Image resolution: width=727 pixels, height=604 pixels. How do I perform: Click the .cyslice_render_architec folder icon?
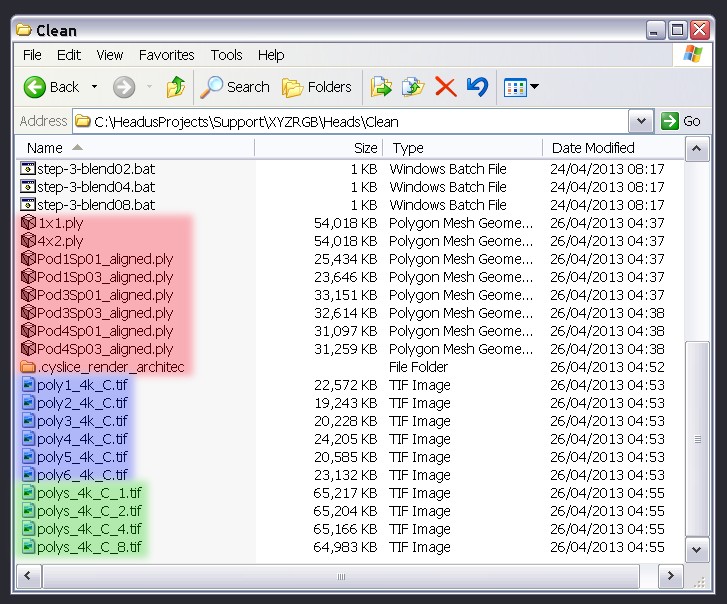[x=28, y=367]
